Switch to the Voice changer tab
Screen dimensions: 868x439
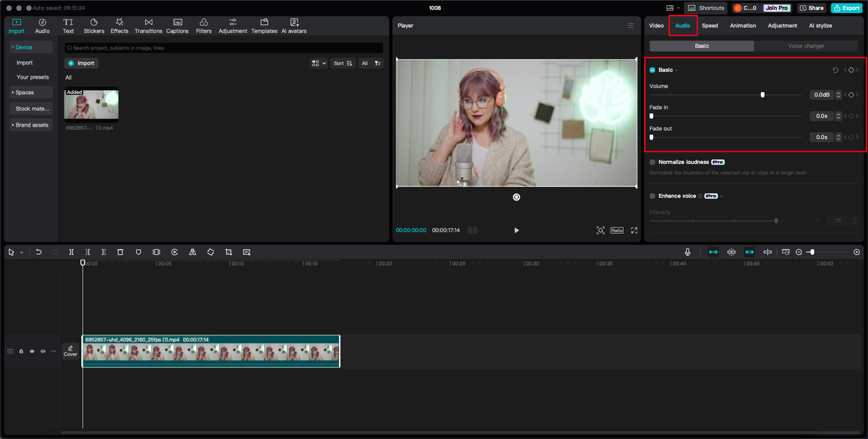click(x=806, y=46)
